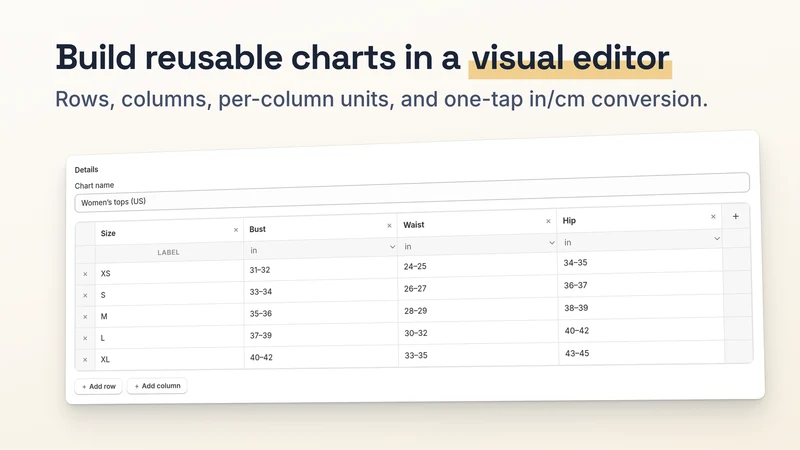800x450 pixels.
Task: Click the Details section heading
Action: pyautogui.click(x=86, y=169)
